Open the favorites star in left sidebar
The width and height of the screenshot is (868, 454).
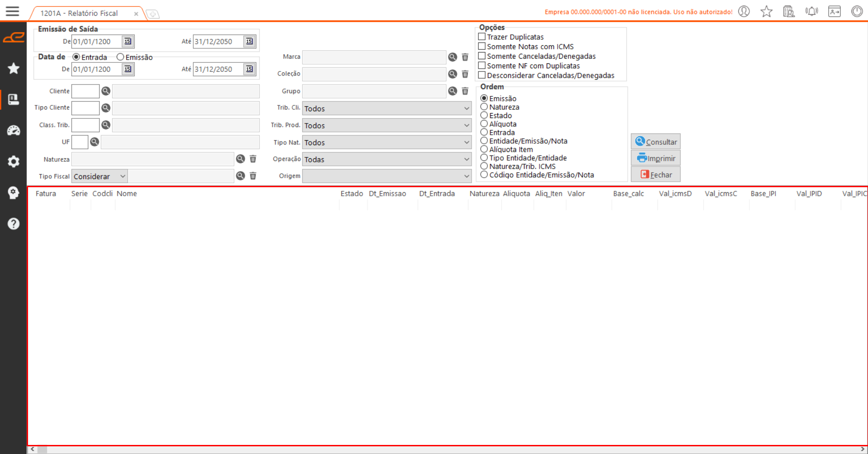click(14, 68)
